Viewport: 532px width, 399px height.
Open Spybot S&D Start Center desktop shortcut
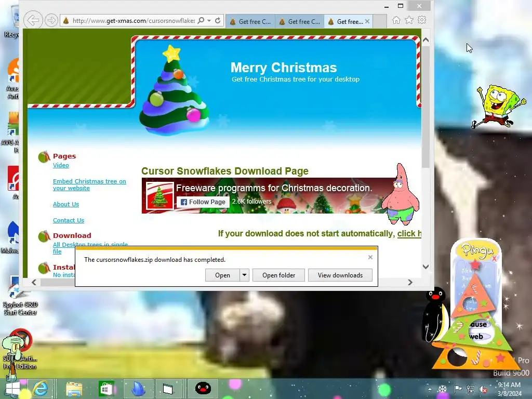tap(19, 296)
